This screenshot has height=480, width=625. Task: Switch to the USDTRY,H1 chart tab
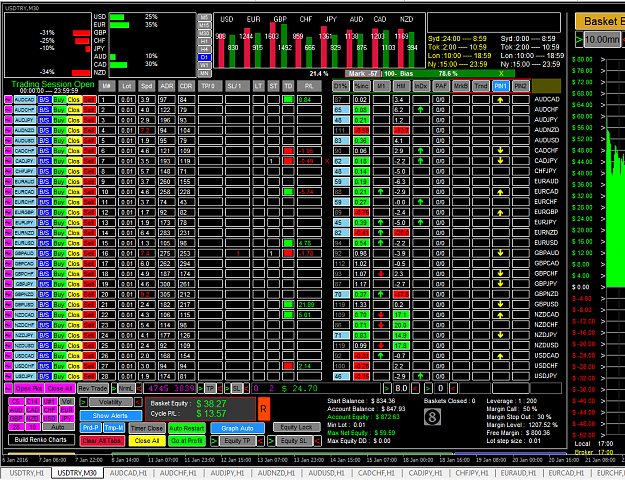tap(26, 473)
